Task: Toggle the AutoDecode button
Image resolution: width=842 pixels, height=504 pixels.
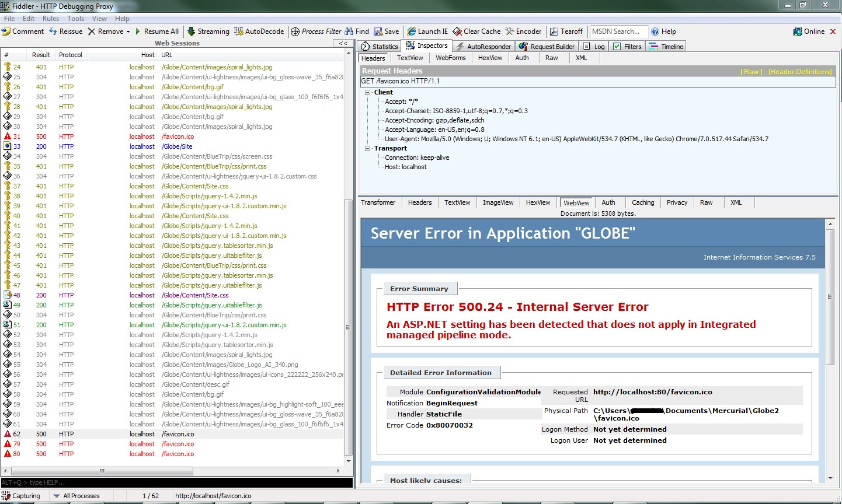Action: (x=259, y=32)
